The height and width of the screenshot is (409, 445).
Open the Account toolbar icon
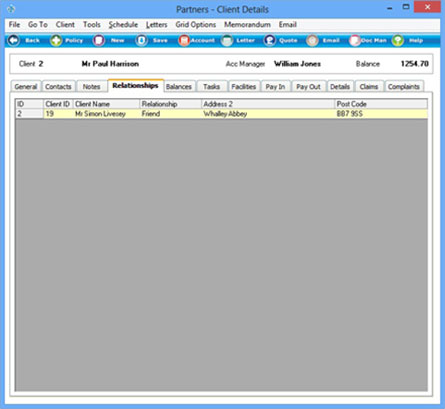tap(184, 41)
